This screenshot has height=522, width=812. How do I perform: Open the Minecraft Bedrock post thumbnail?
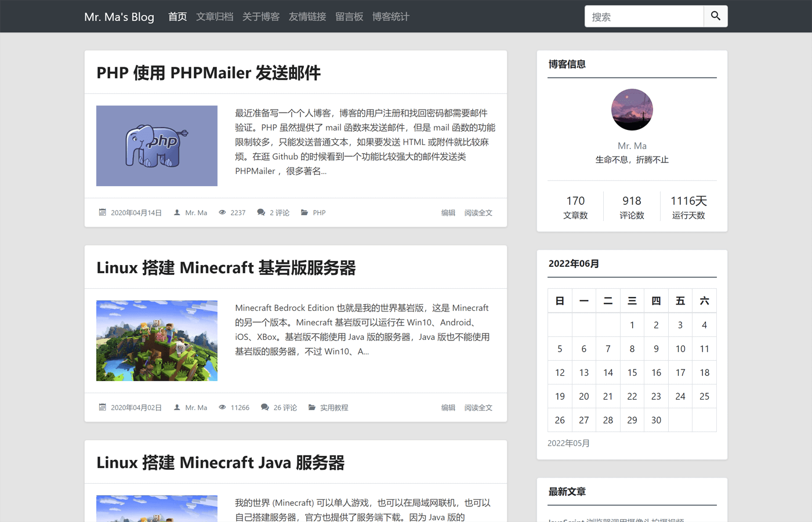coord(157,340)
